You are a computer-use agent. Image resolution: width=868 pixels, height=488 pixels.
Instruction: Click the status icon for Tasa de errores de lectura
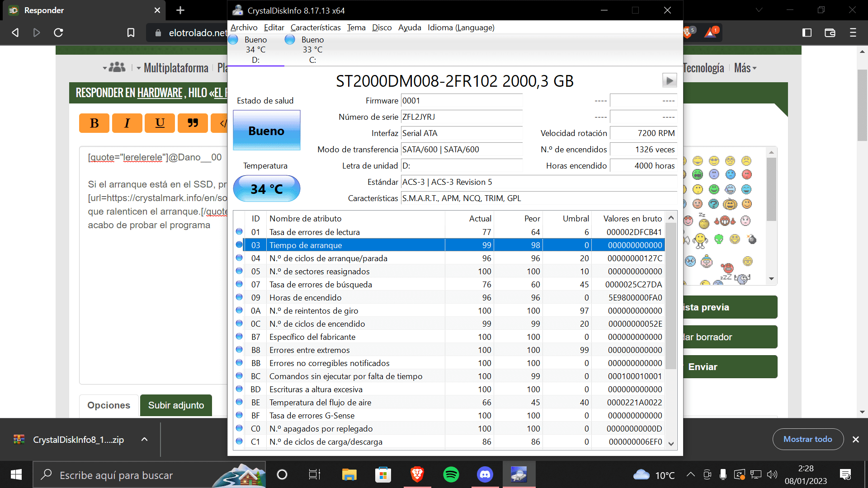[x=239, y=231]
